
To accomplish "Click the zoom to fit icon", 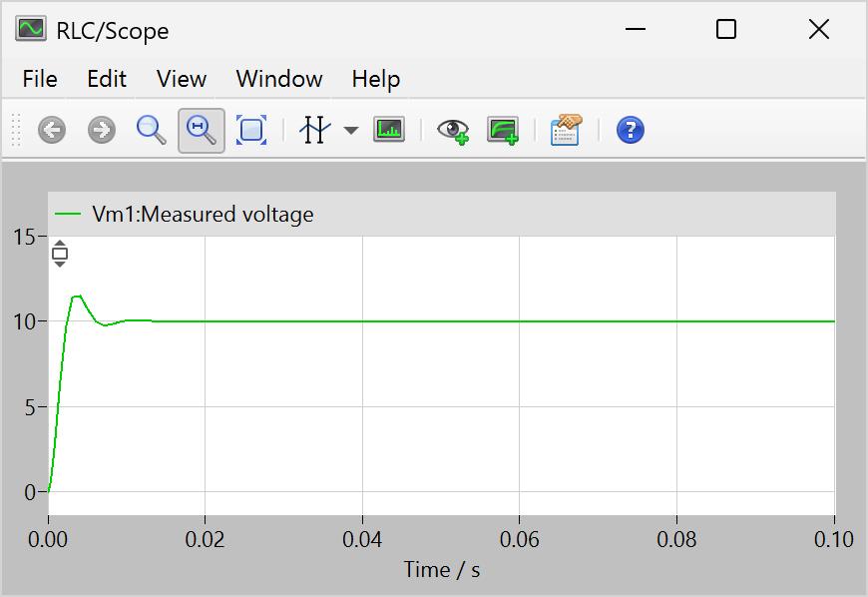I will point(251,130).
